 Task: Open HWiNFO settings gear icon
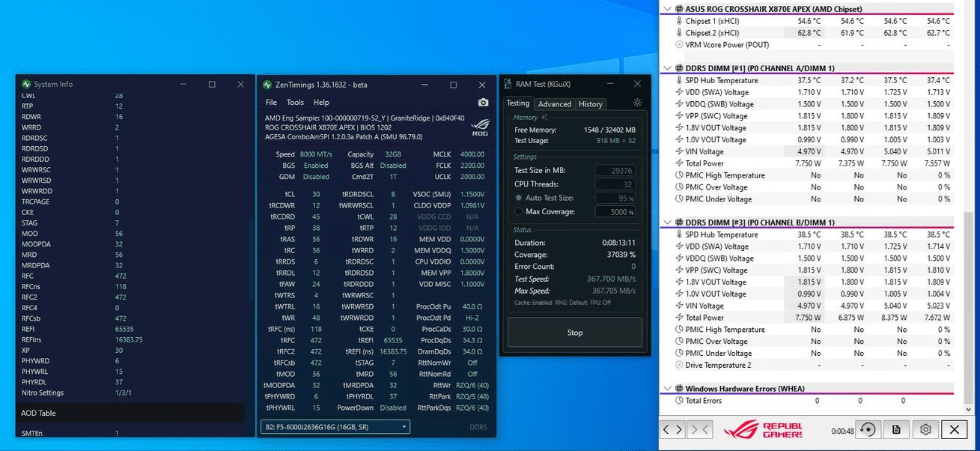(925, 429)
